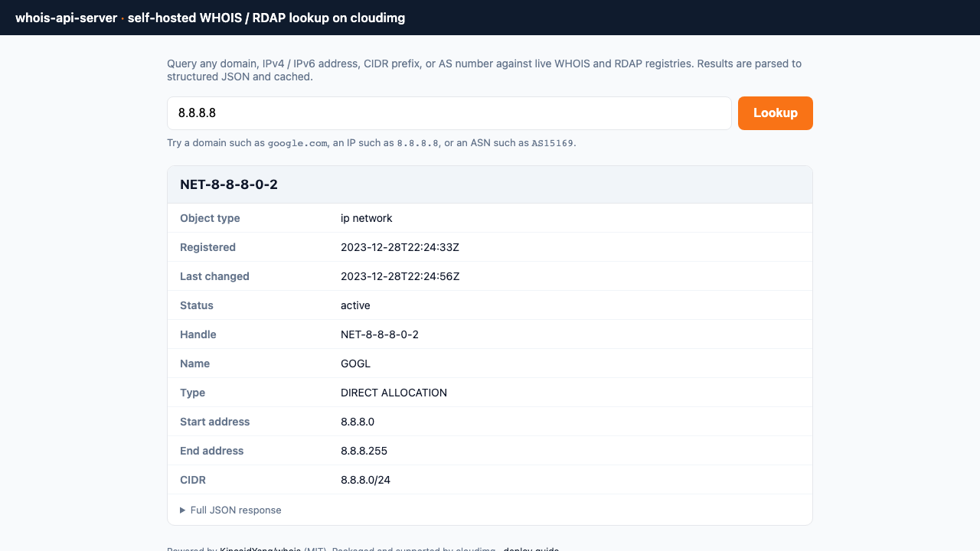The width and height of the screenshot is (980, 551).
Task: Click the google.com example in the hint
Action: (x=297, y=143)
